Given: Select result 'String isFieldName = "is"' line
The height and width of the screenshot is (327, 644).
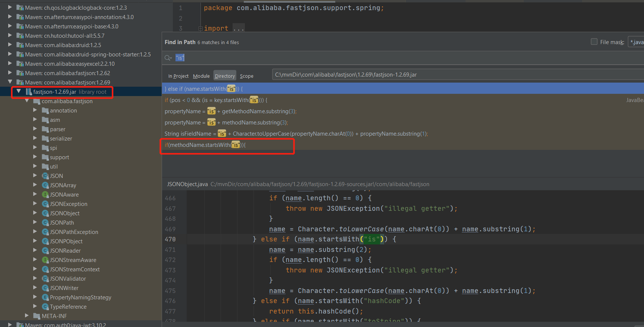Looking at the screenshot, I should tap(403, 133).
